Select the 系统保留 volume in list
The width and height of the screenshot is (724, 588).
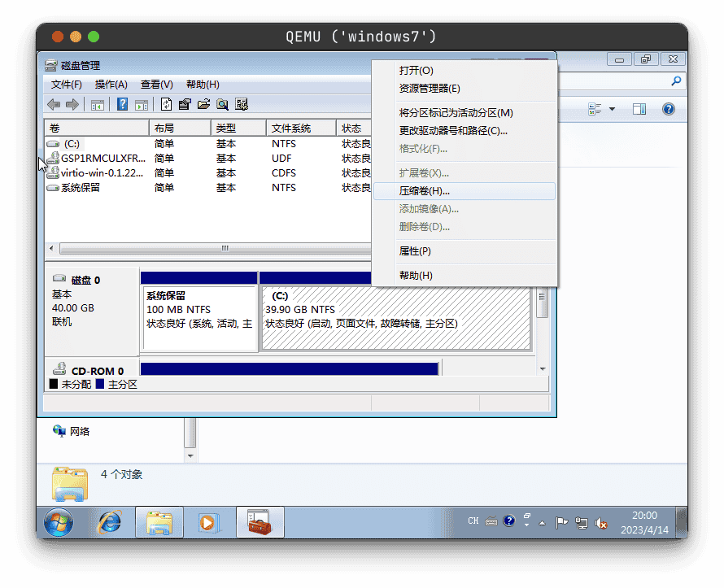coord(207,188)
